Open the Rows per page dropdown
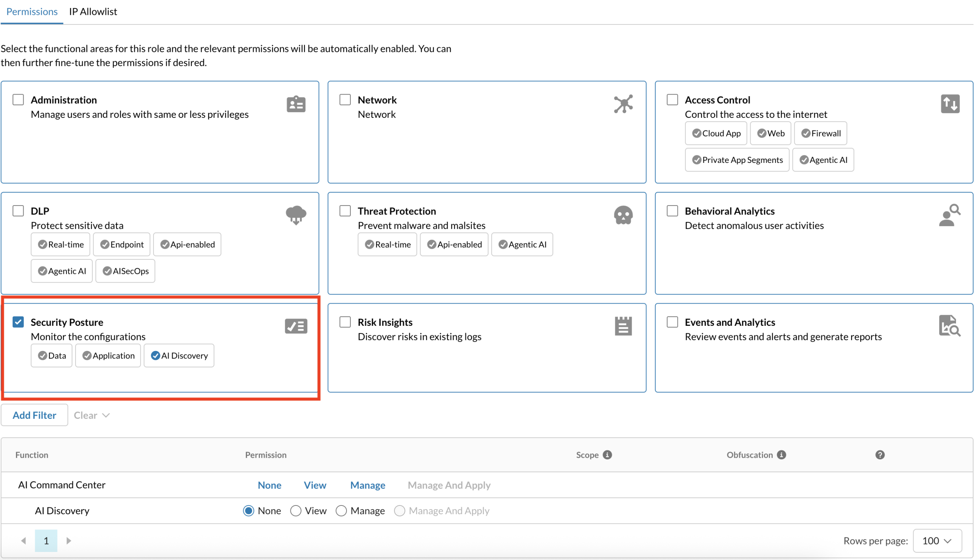Viewport: 977px width, 560px height. [937, 541]
